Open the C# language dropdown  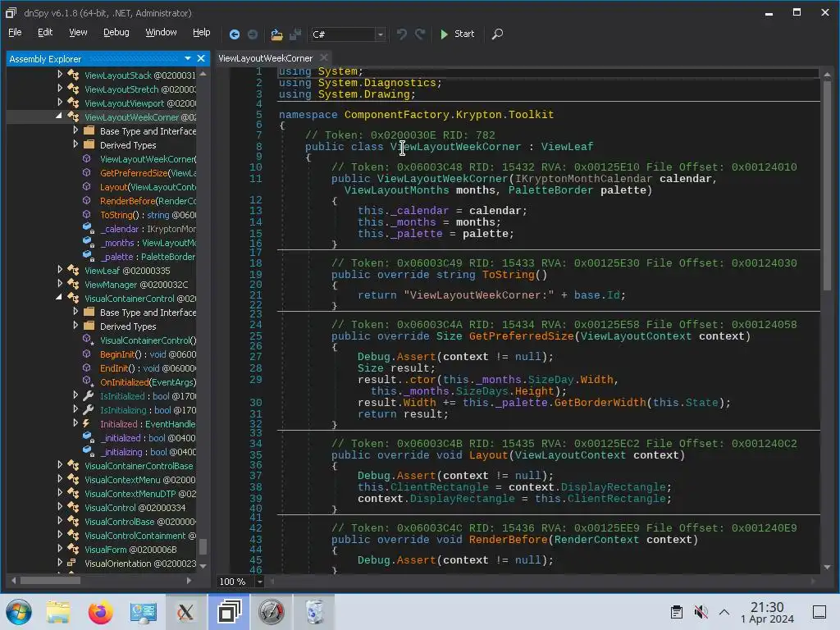380,34
